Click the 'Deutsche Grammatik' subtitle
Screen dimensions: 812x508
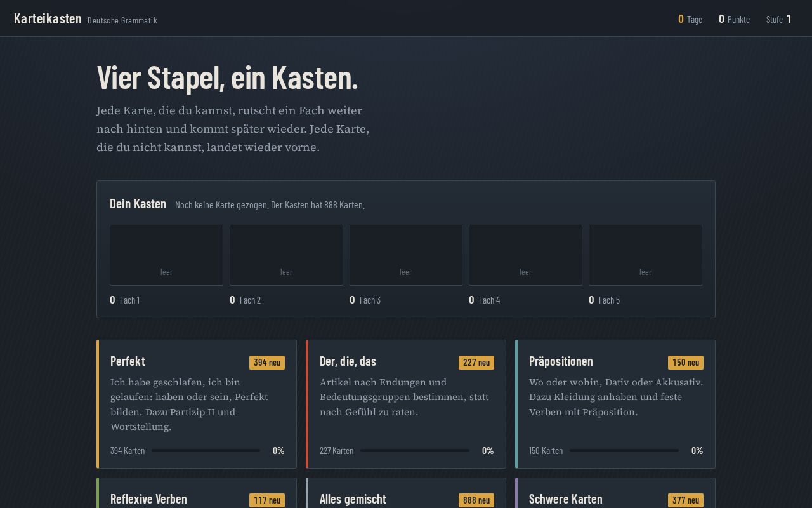[x=122, y=20]
